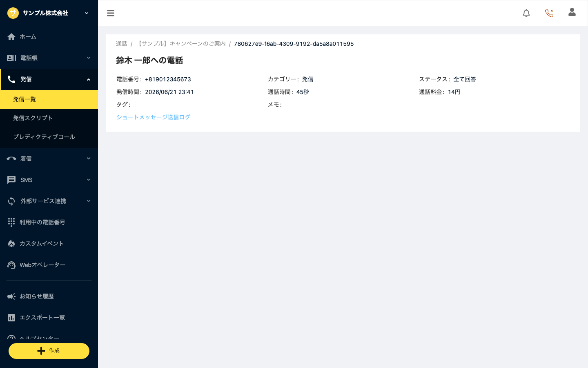Viewport: 588px width, 368px height.
Task: Expand the 外部サービス連携 chevron
Action: coord(89,201)
